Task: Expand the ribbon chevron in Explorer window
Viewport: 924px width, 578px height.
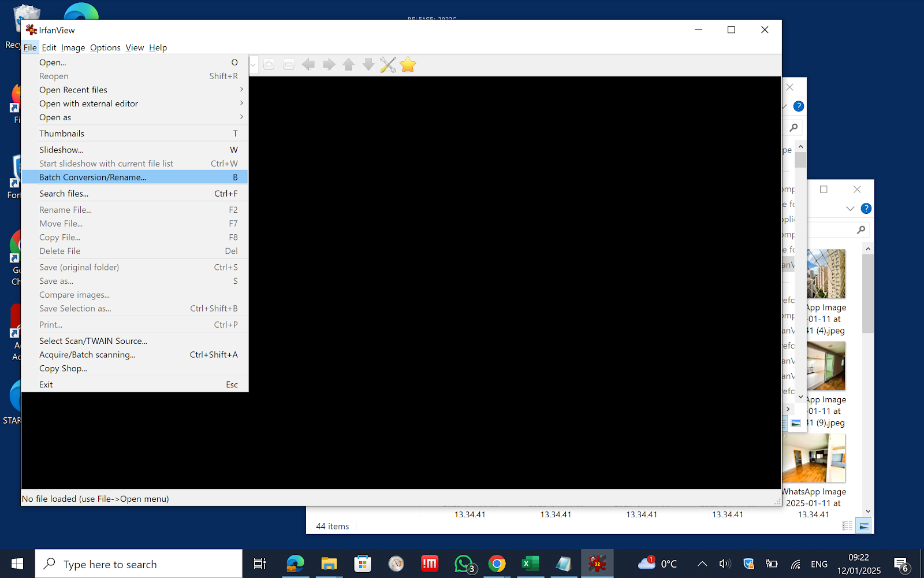Action: [x=850, y=209]
